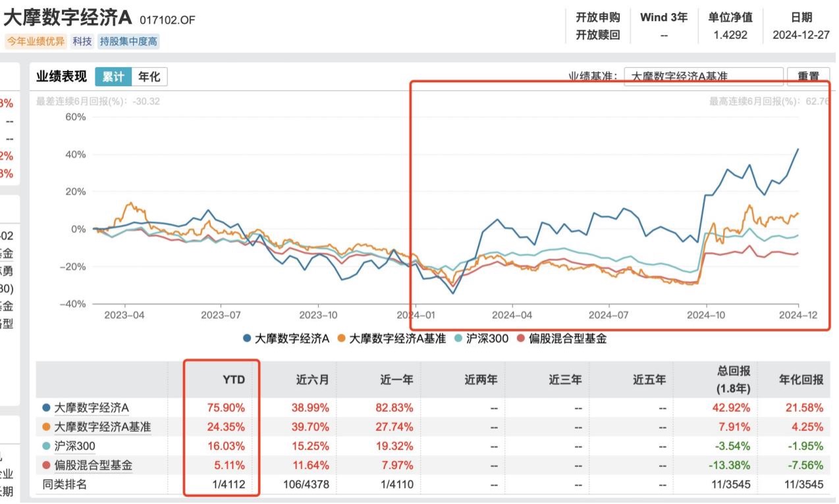Open 大摩数字经济A row link in table
839x504 pixels.
tap(92, 407)
